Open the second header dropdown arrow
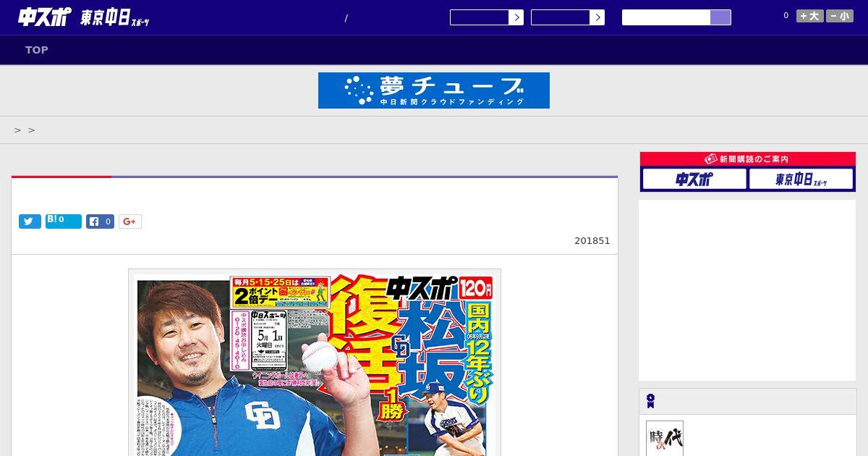This screenshot has width=868, height=456. [x=597, y=17]
